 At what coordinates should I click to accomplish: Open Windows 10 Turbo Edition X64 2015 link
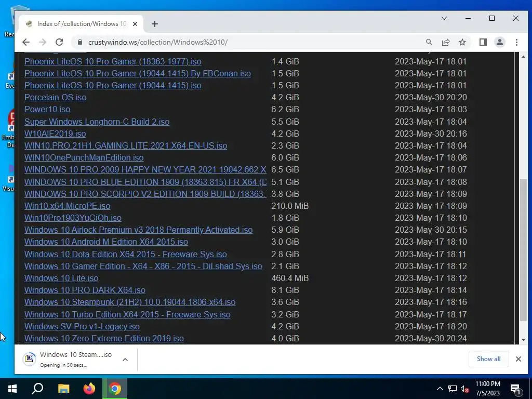127,314
